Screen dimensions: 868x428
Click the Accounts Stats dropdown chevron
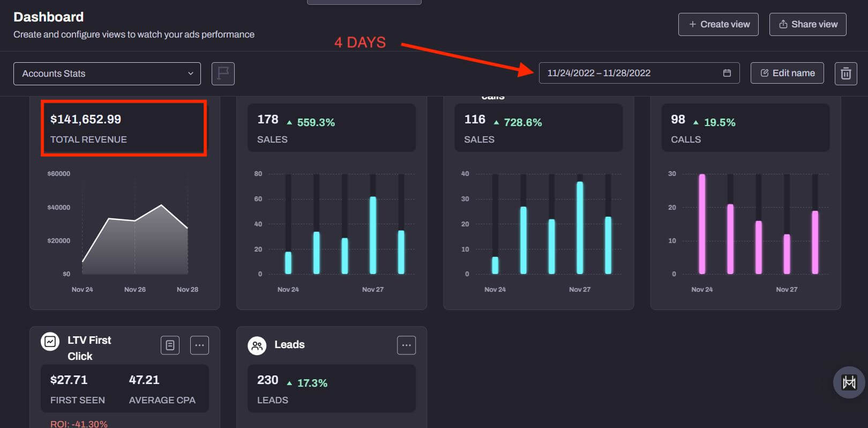point(190,73)
